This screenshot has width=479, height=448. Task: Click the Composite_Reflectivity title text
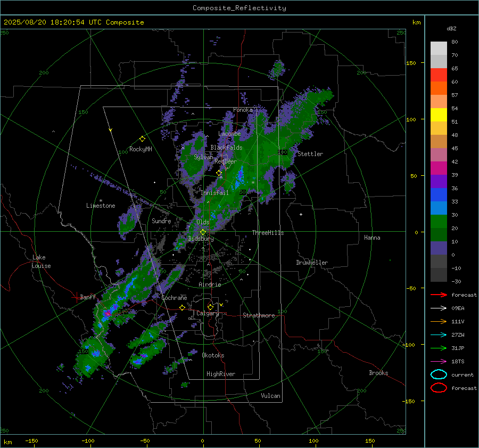[x=240, y=8]
